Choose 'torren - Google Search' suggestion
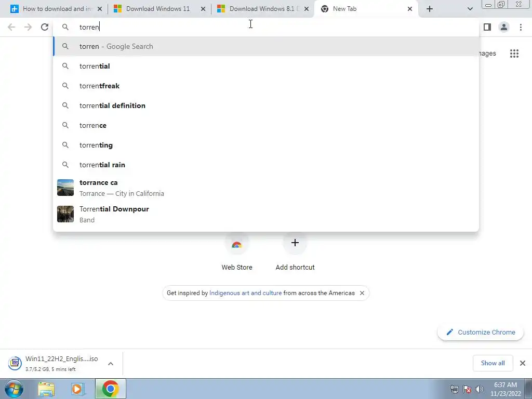 [x=266, y=46]
